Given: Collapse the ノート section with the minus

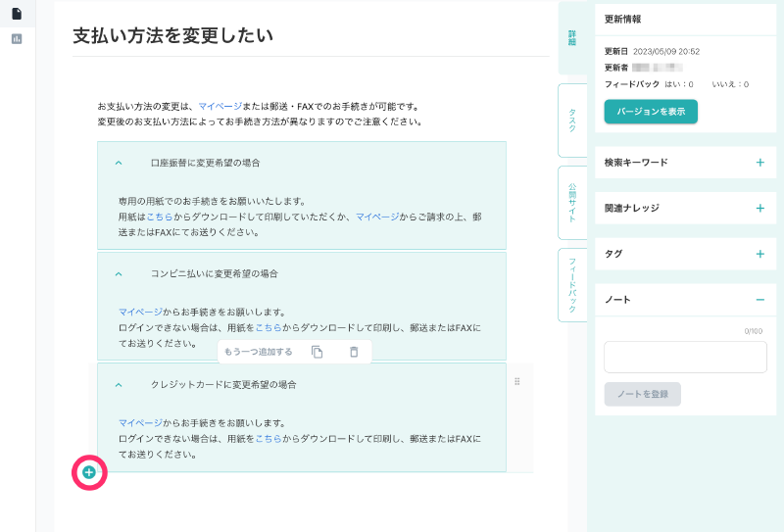Looking at the screenshot, I should pos(759,300).
